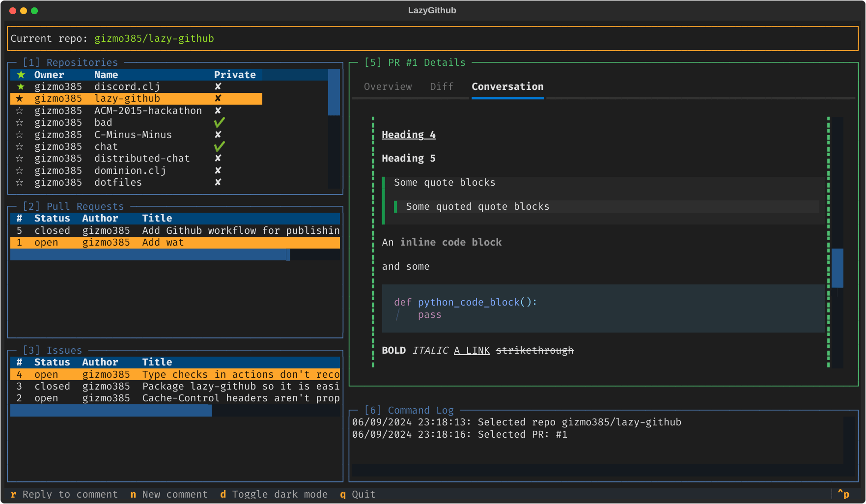The height and width of the screenshot is (504, 866).
Task: Click the red X in dotfiles' Private column
Action: coord(218,182)
